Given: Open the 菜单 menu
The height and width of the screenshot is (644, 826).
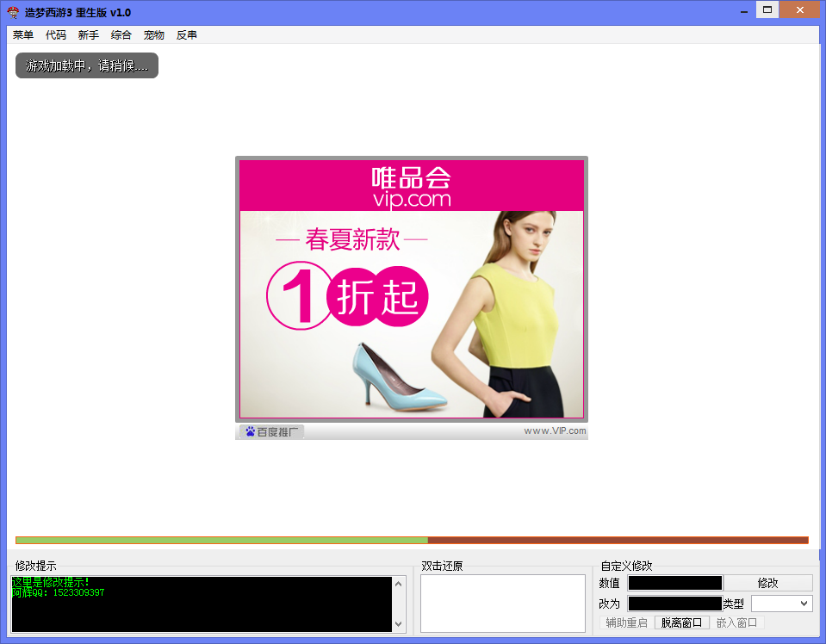Looking at the screenshot, I should tap(23, 35).
